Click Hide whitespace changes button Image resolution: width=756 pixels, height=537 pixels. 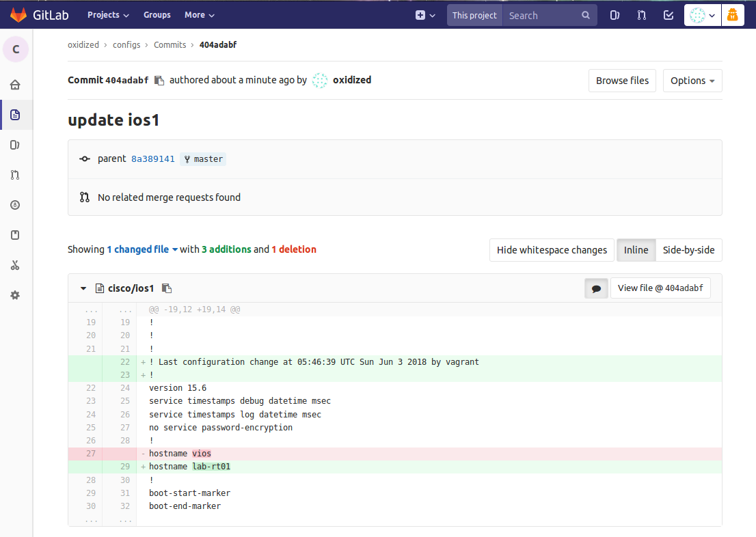tap(552, 250)
